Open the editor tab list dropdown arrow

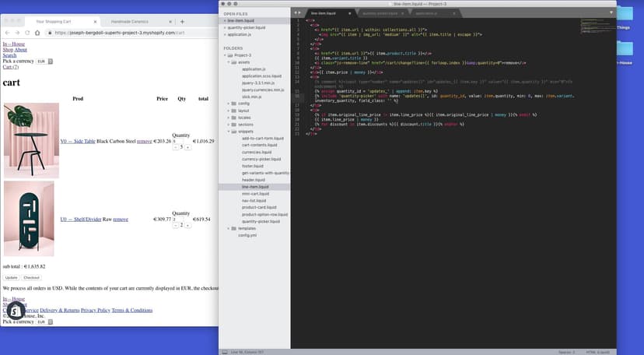click(x=611, y=13)
